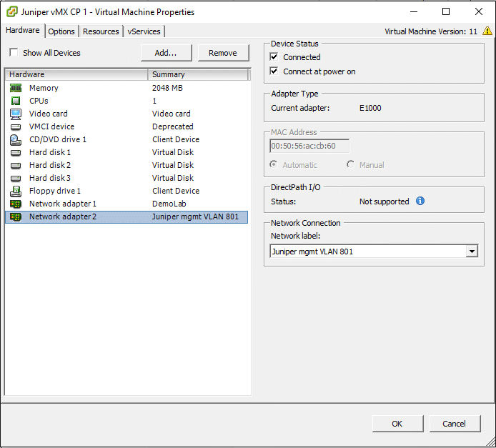This screenshot has width=496, height=448.
Task: Click the Hard disk 1 icon
Action: [x=16, y=153]
